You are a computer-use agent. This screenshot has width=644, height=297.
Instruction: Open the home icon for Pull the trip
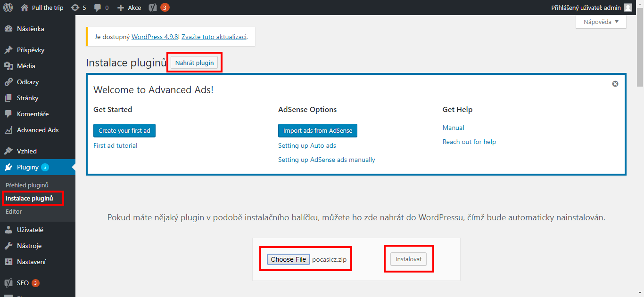click(25, 8)
